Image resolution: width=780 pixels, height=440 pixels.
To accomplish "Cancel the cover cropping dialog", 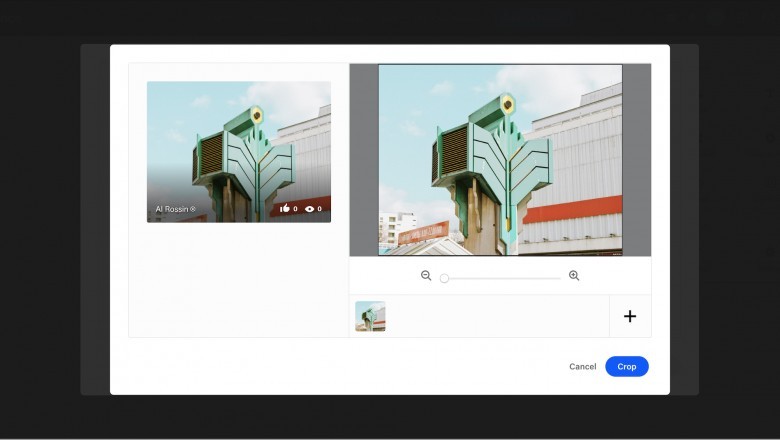I will click(582, 367).
